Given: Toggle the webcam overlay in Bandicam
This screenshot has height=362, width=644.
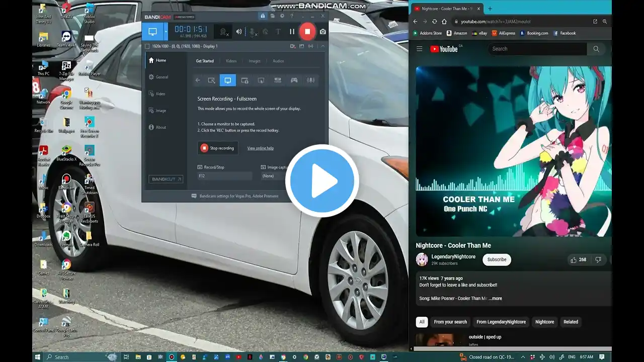Looking at the screenshot, I should pyautogui.click(x=224, y=32).
